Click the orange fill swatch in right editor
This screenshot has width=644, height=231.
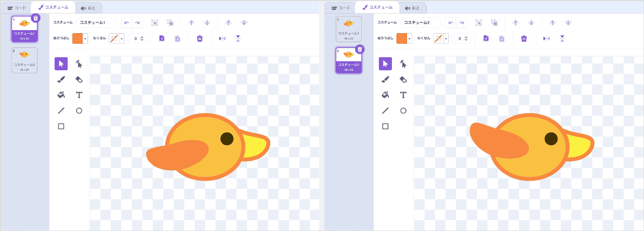pos(401,39)
